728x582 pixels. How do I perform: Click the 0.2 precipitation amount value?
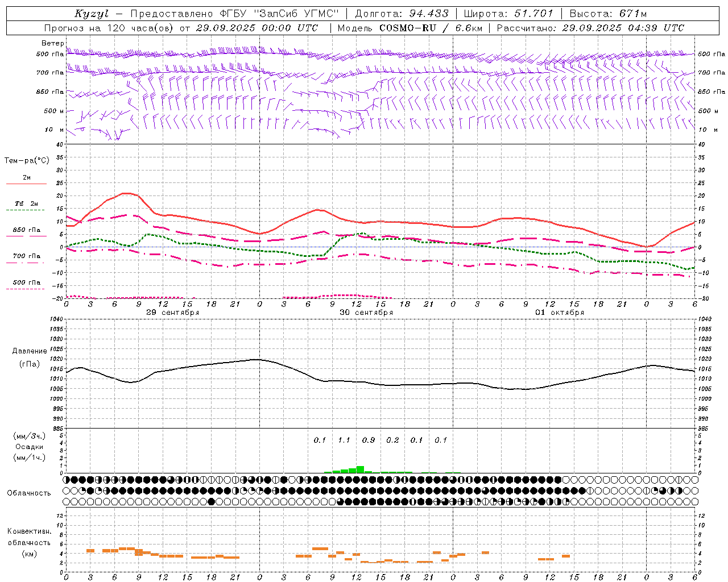pyautogui.click(x=392, y=440)
